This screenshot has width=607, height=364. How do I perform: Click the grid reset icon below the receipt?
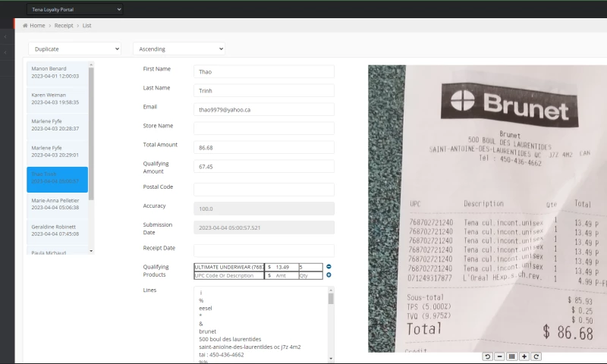(x=512, y=356)
